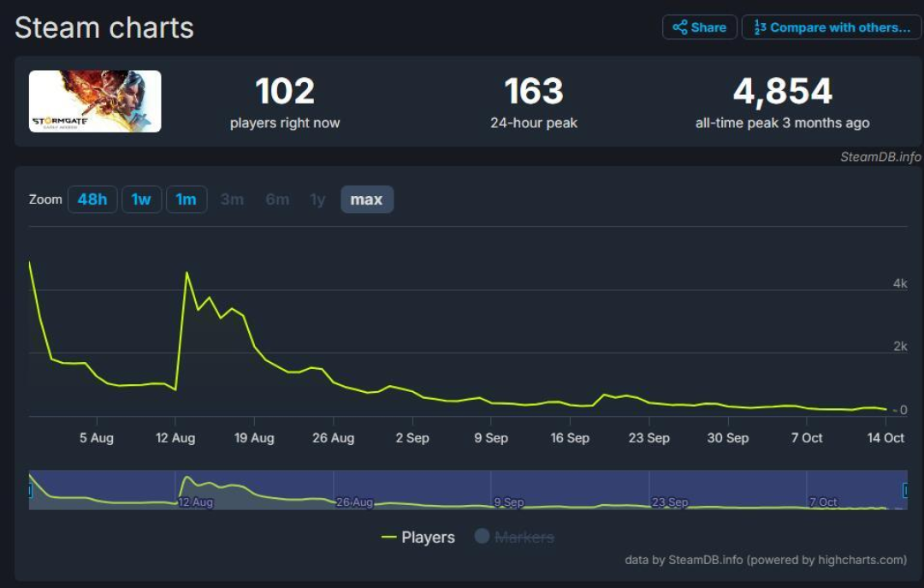924x588 pixels.
Task: Click the 2 Sep axis label
Action: tap(412, 437)
